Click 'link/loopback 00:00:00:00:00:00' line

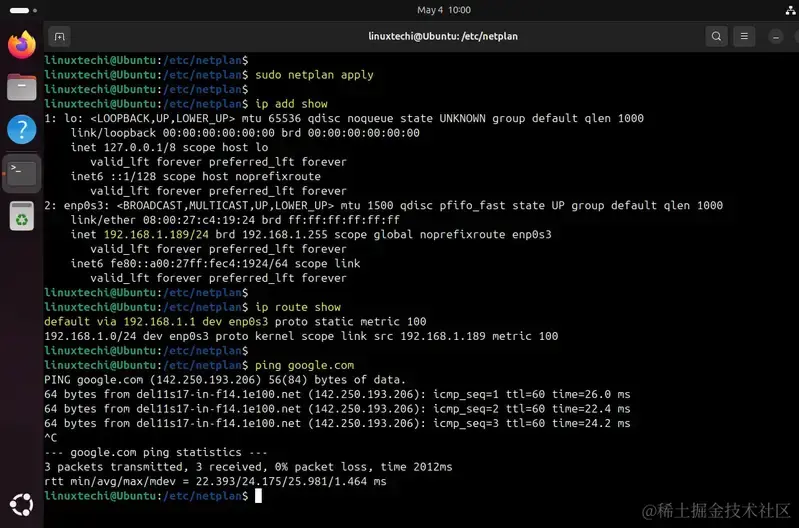coord(245,133)
